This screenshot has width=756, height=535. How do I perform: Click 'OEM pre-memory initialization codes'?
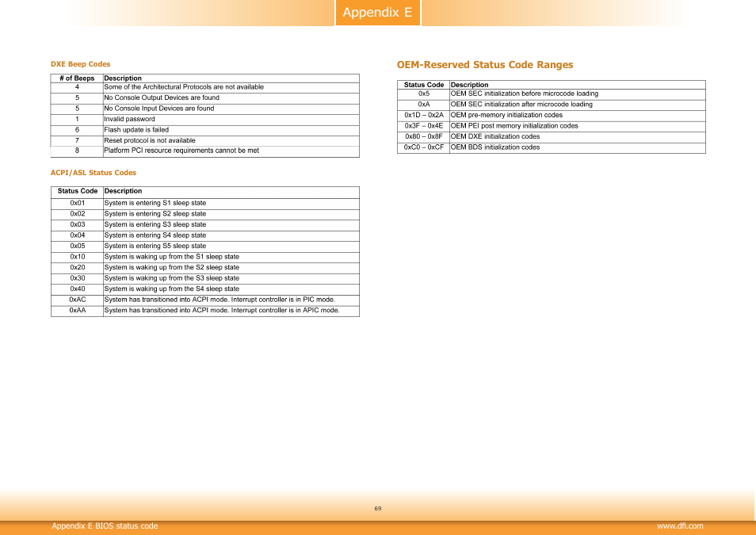tap(506, 115)
